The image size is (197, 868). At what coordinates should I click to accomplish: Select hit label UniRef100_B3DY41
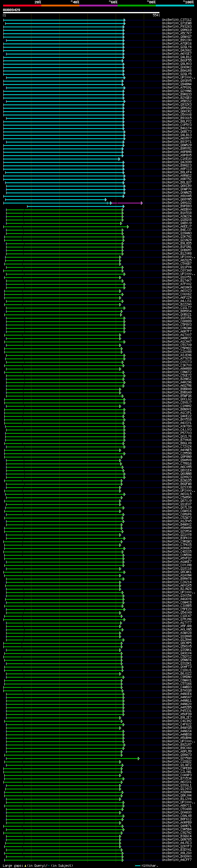point(177,850)
